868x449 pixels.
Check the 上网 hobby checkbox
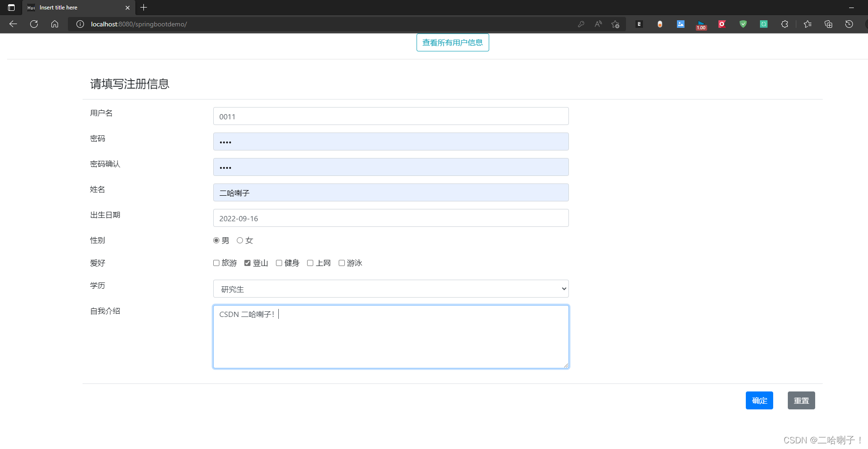click(x=310, y=263)
